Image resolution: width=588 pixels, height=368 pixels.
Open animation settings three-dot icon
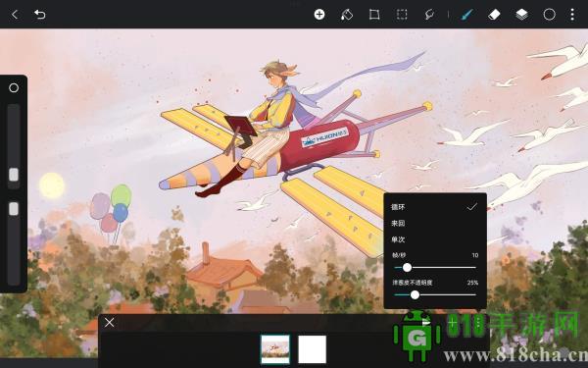pyautogui.click(x=478, y=323)
